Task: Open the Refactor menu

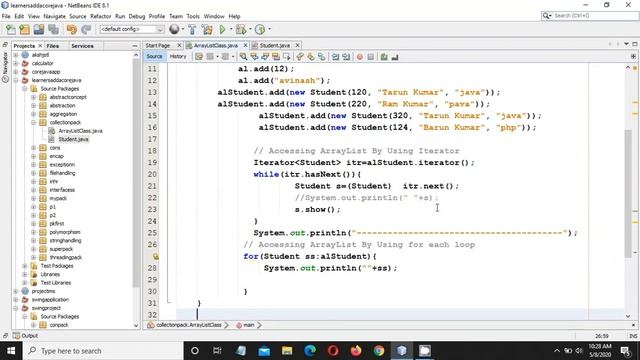Action: [100, 16]
